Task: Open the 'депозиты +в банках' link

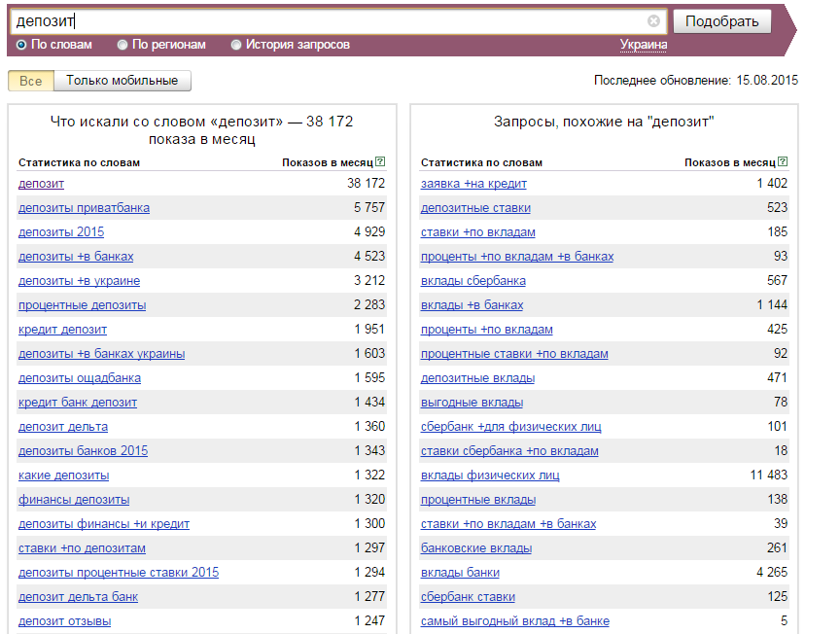Action: [76, 257]
